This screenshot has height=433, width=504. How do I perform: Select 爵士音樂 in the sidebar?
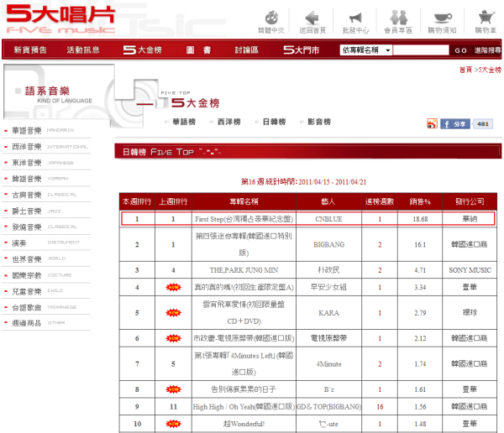[27, 211]
